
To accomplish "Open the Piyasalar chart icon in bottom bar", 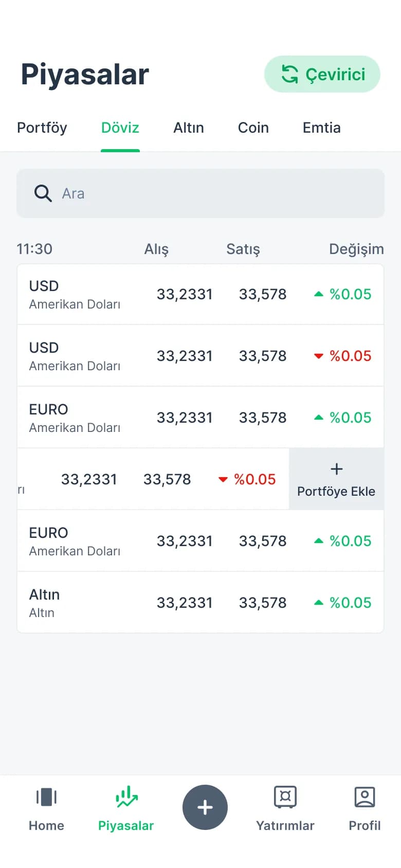I will pyautogui.click(x=126, y=797).
